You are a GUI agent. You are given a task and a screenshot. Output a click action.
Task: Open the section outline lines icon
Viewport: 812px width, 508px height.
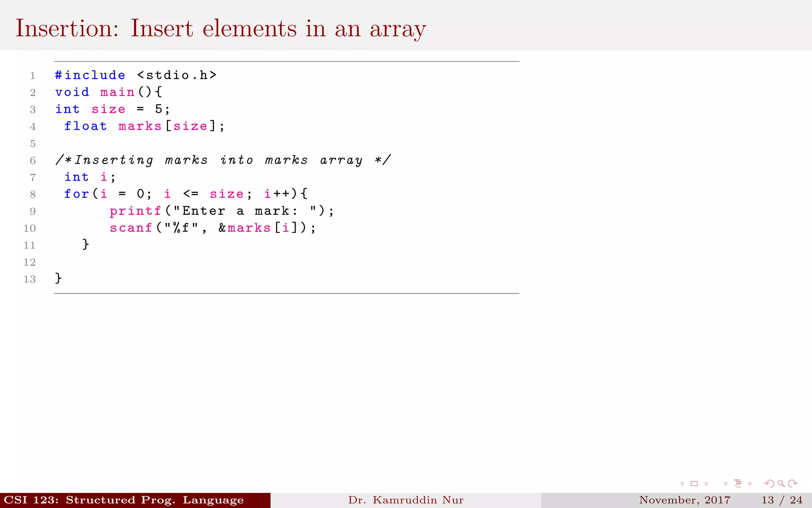tap(738, 483)
